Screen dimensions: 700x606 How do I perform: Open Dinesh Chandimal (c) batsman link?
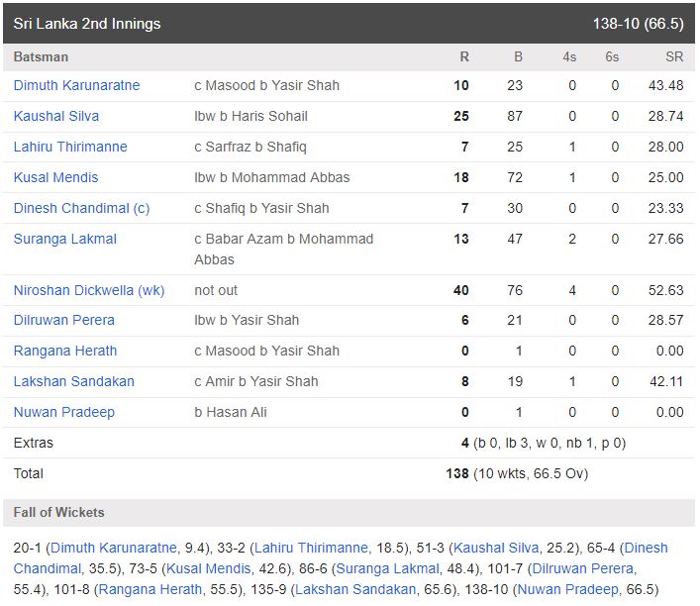81,208
